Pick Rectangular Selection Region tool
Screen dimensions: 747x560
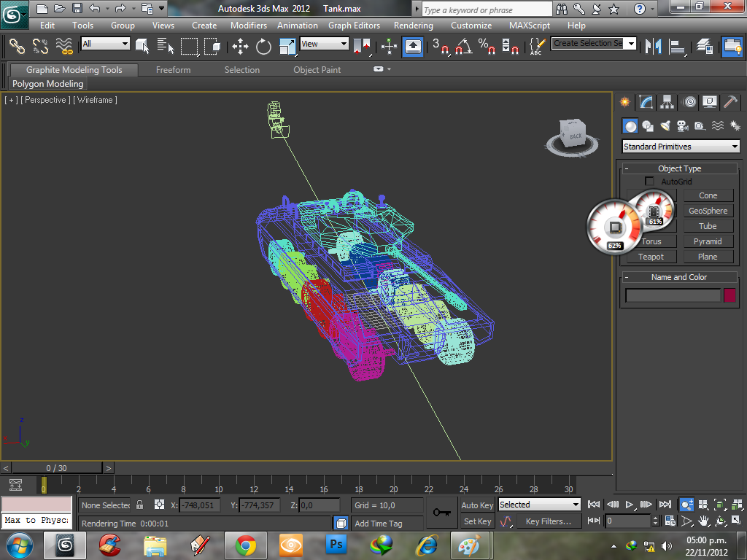[x=189, y=46]
